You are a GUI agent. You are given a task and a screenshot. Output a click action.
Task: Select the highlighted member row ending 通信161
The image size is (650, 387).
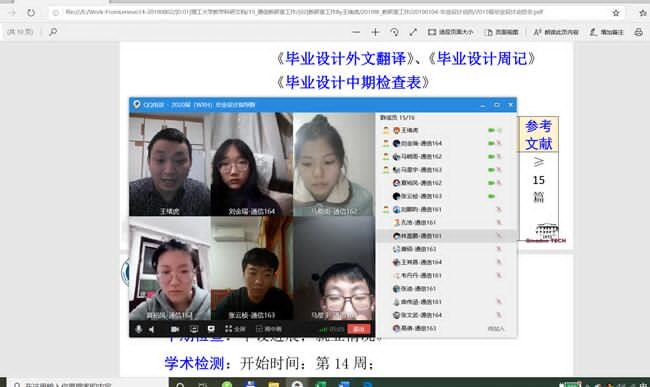click(x=446, y=236)
